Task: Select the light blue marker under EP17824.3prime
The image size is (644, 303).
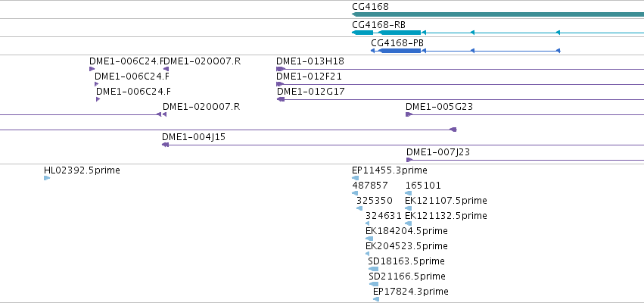Action: click(x=376, y=300)
